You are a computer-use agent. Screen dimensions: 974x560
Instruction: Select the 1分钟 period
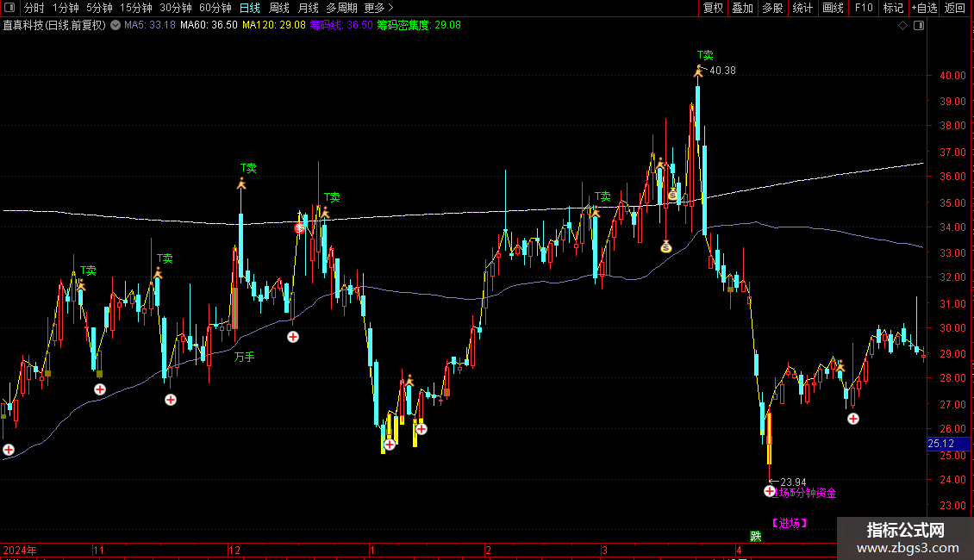click(x=66, y=8)
